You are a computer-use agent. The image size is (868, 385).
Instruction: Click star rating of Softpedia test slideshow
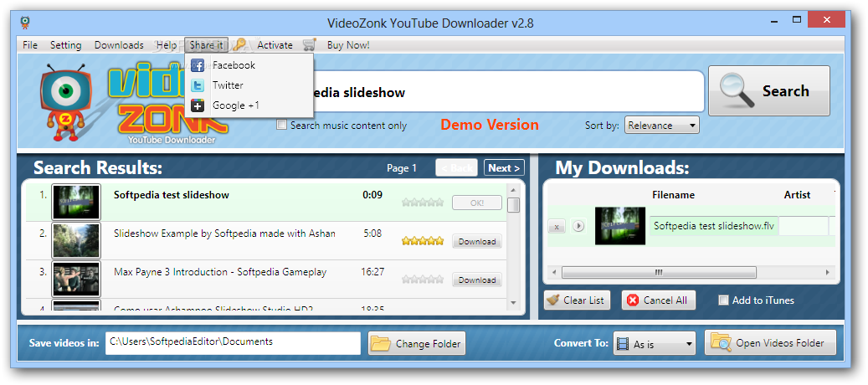coord(423,203)
